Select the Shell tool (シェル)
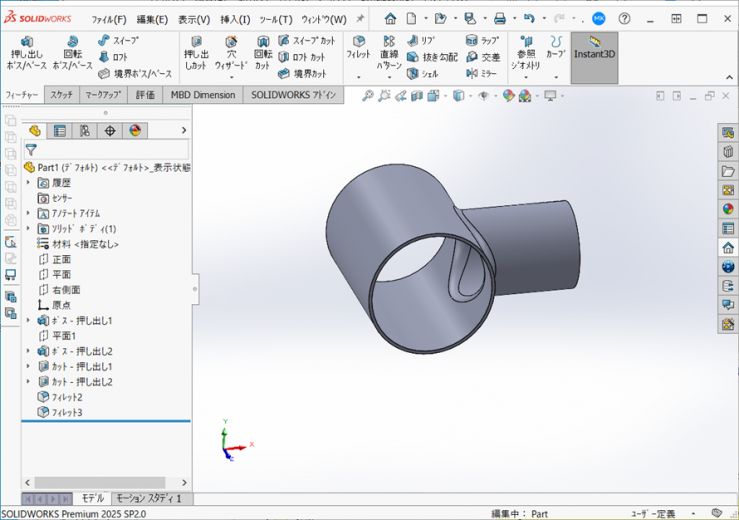This screenshot has width=739, height=520. (422, 73)
